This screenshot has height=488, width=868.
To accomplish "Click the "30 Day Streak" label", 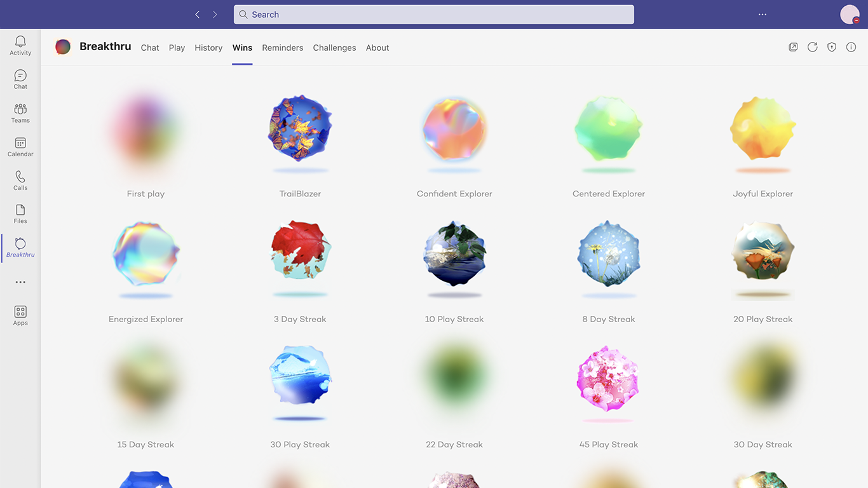I will point(763,445).
